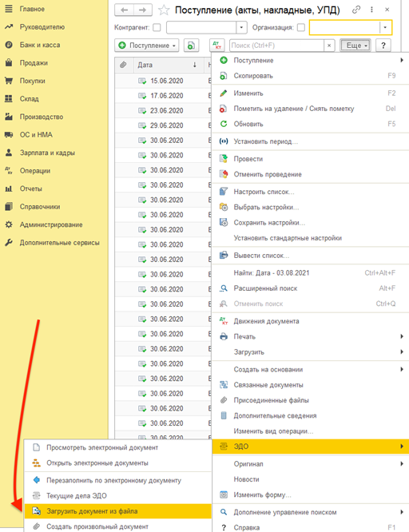Click the Дт/Кт document movements toolbar icon
This screenshot has width=409, height=532.
[217, 45]
